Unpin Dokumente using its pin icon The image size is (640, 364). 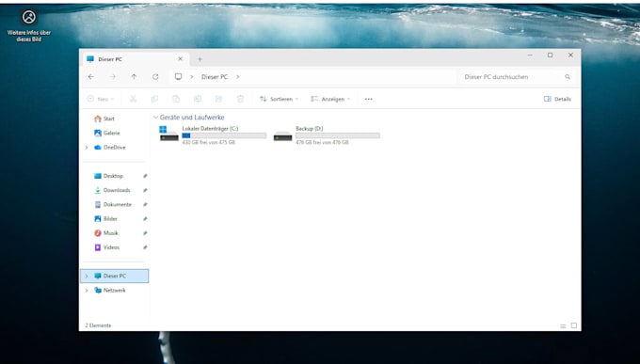[x=145, y=204]
